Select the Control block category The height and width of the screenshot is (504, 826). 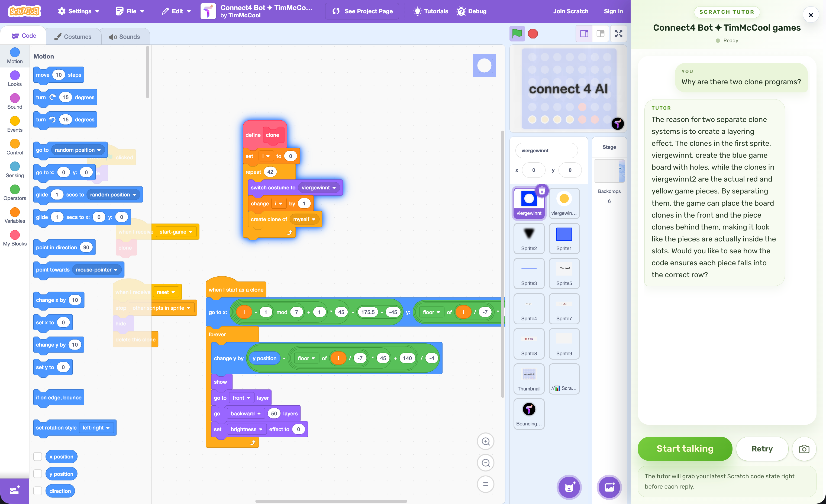[15, 147]
